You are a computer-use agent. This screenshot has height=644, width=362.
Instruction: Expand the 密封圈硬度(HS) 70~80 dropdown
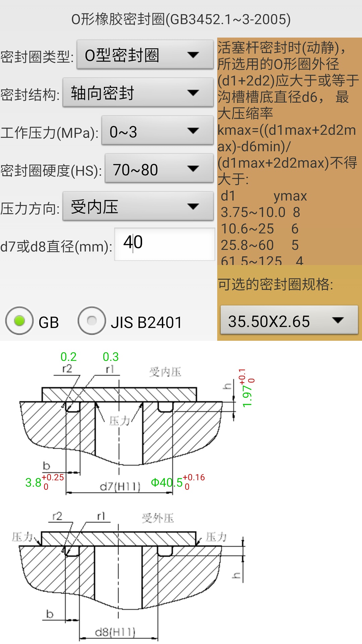(x=159, y=169)
